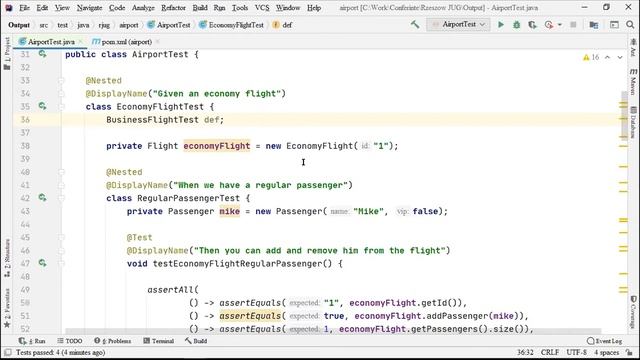This screenshot has width=640, height=360.
Task: Click run gutter icon for RegularPassengerTest class
Action: (x=42, y=198)
